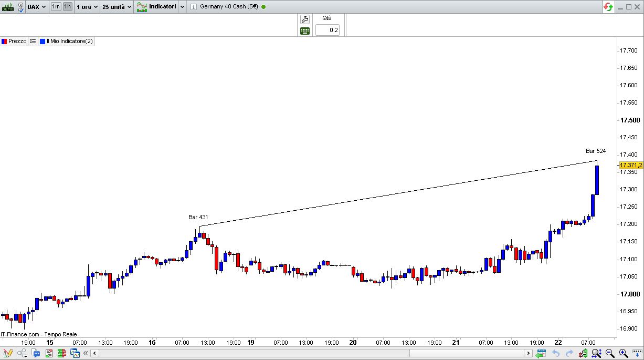Screen dimensions: 644x360
Task: Click the horizontal chart scrollbar thumb
Action: coord(467,353)
